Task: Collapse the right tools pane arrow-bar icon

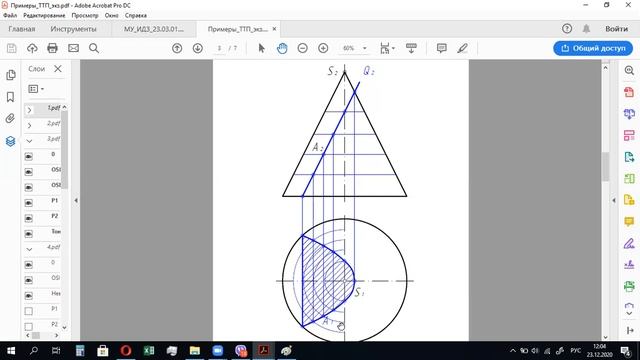Action: [x=630, y=330]
